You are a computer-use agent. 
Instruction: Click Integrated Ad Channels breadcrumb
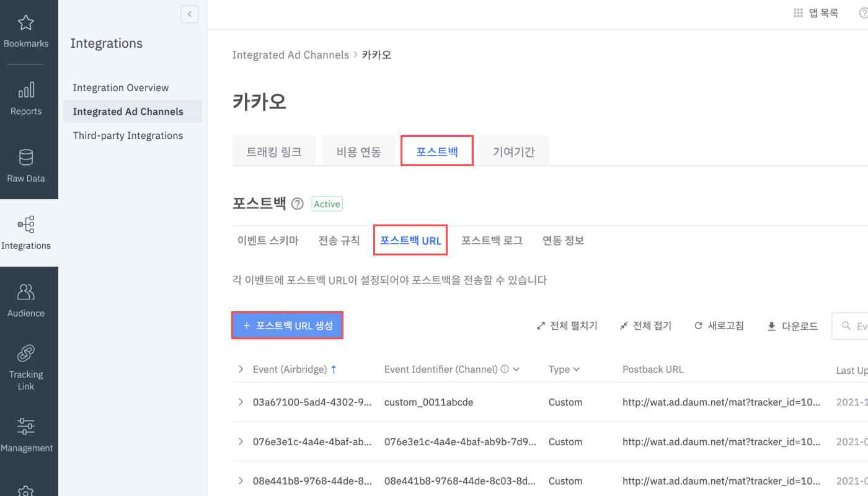(x=291, y=55)
